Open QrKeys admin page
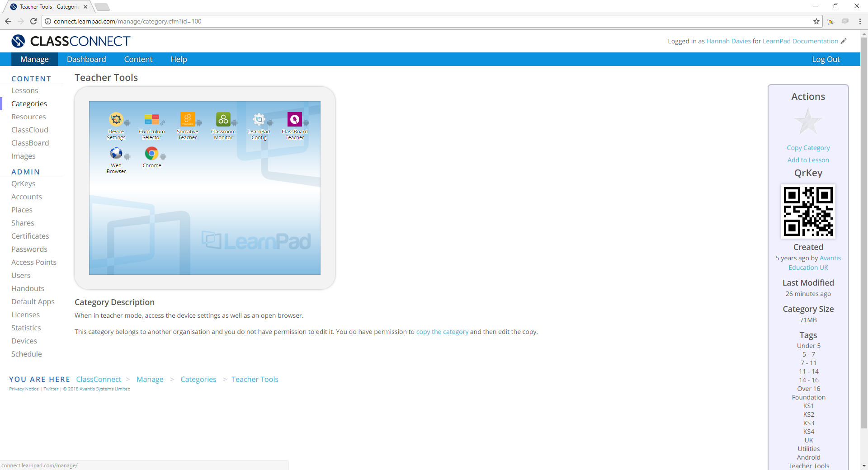Image resolution: width=868 pixels, height=470 pixels. pyautogui.click(x=24, y=184)
